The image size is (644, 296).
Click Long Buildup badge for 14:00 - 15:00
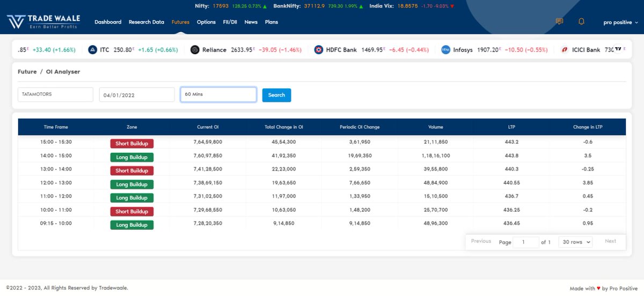tap(132, 157)
